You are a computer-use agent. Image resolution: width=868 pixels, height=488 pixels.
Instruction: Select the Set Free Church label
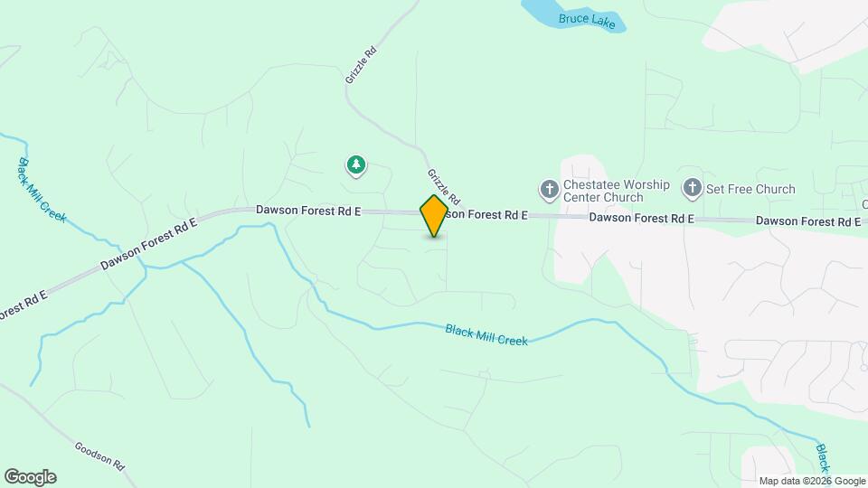(750, 189)
